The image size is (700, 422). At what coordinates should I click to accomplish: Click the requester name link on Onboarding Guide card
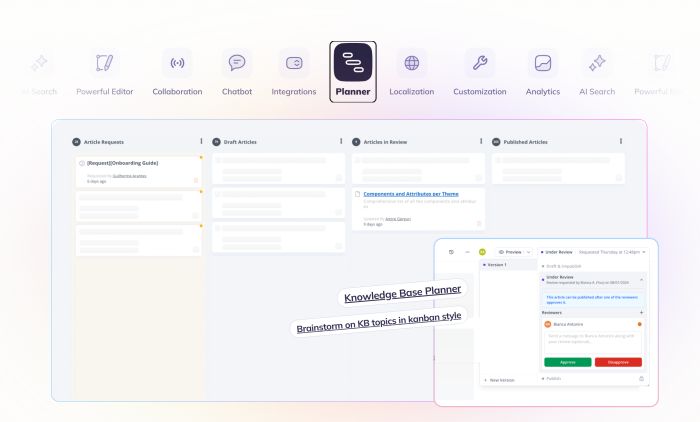tap(129, 176)
